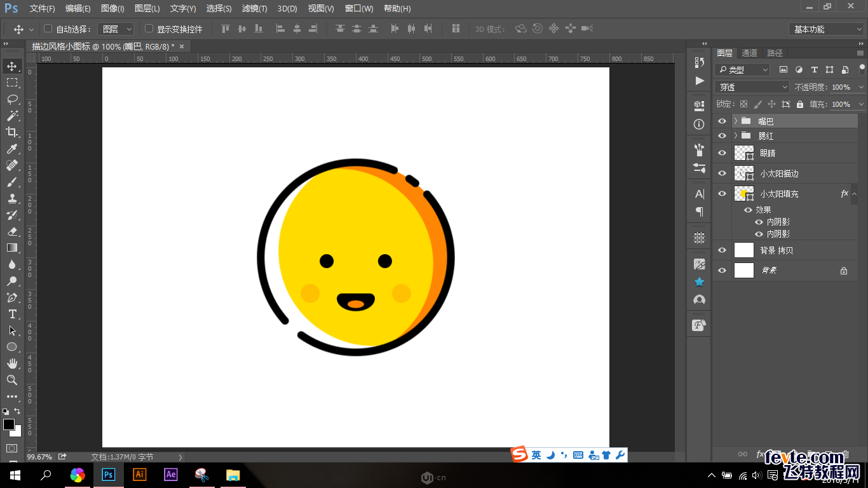Open the 基本功能 workspace dropdown

click(826, 29)
